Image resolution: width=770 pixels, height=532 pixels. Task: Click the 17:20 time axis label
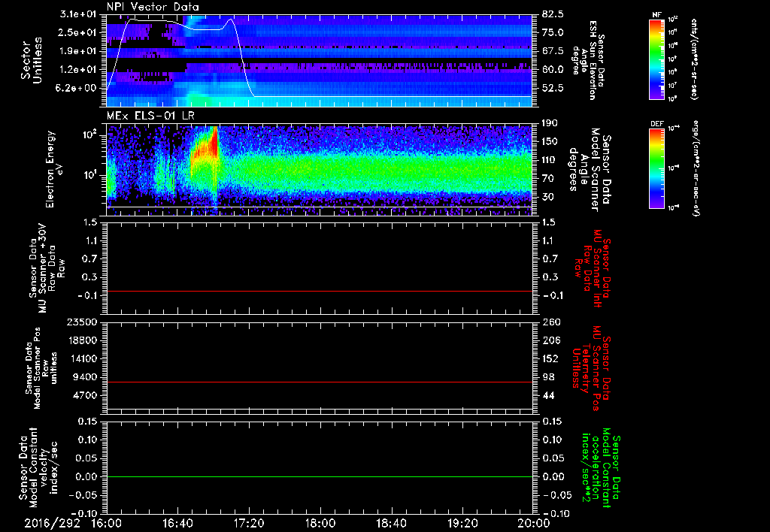tap(249, 524)
